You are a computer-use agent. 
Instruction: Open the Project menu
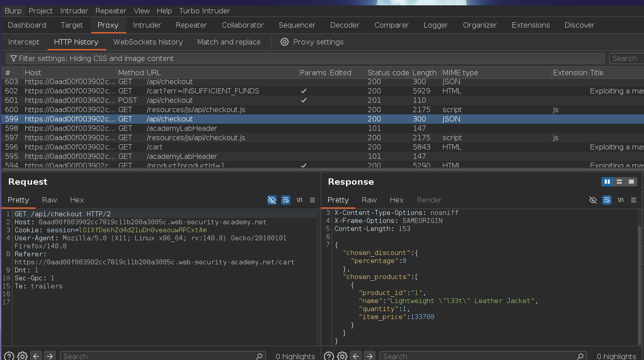click(40, 11)
